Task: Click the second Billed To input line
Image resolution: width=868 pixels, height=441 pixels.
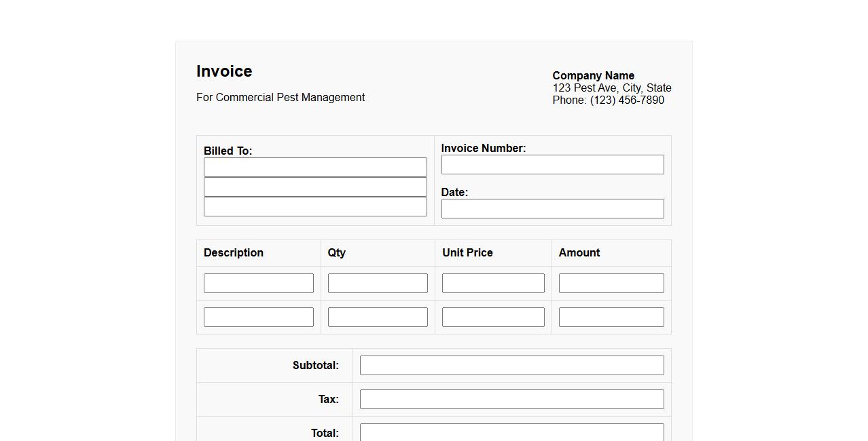Action: click(315, 187)
